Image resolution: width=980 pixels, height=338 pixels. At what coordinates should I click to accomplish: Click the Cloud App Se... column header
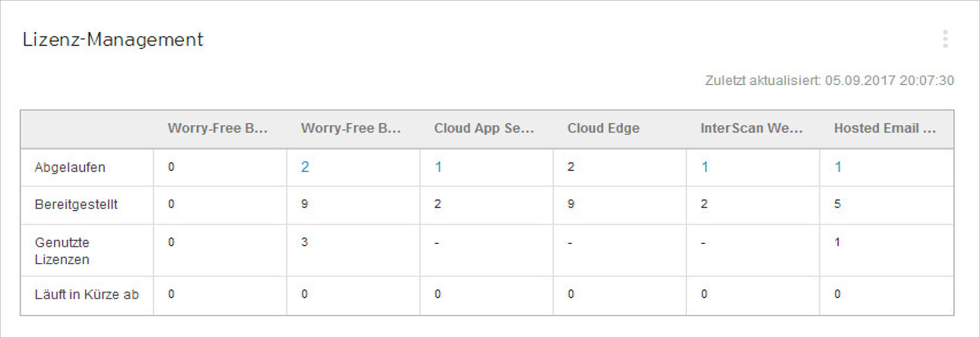pos(484,128)
